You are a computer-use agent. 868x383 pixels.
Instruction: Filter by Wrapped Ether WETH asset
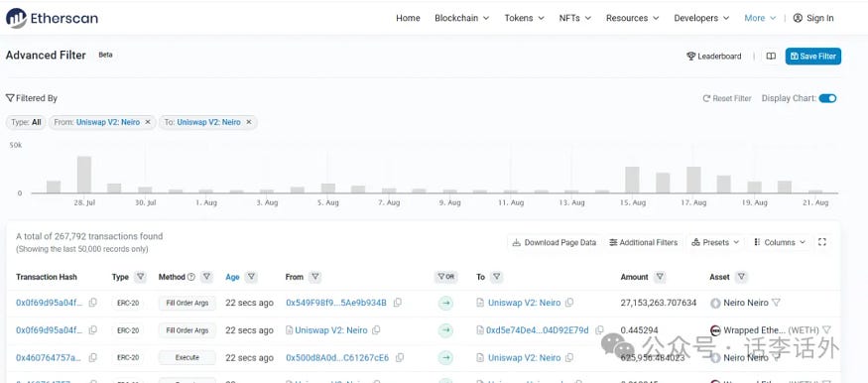(826, 329)
